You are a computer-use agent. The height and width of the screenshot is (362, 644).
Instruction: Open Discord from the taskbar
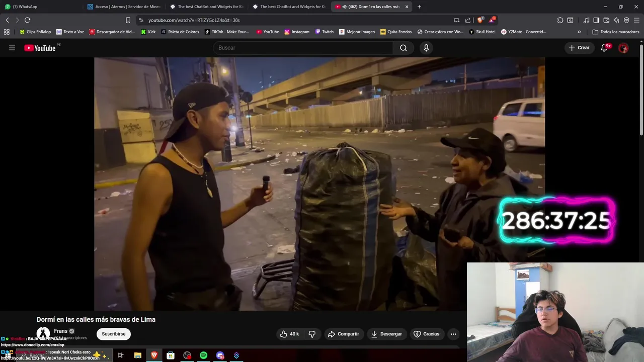coord(220,355)
